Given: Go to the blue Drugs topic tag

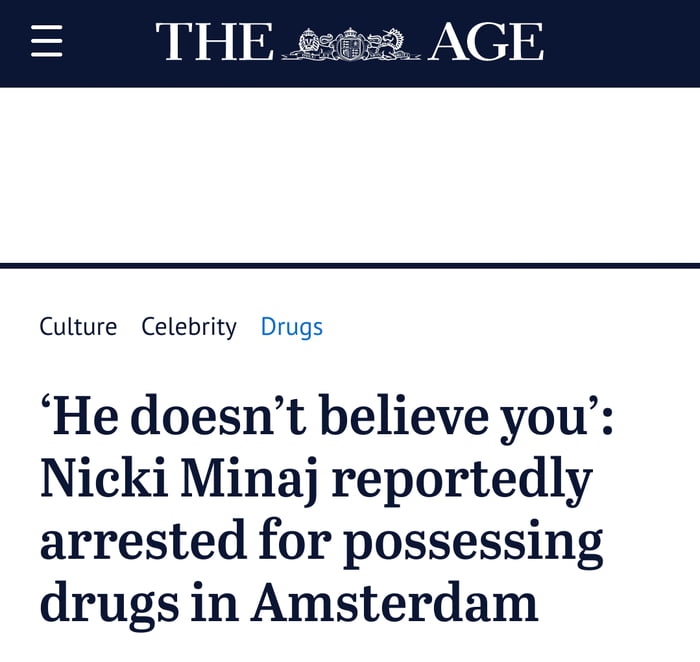Looking at the screenshot, I should 292,326.
